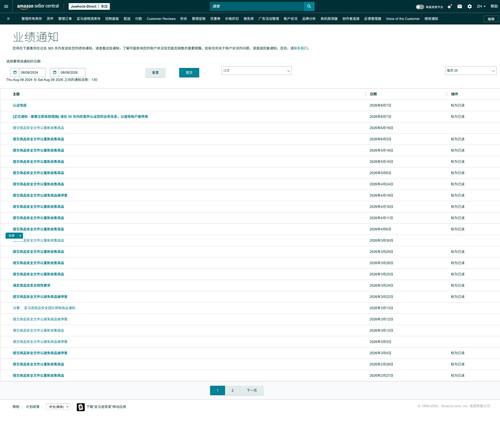Open the Jowhock-Direct store selector
The height and width of the screenshot is (422, 500).
pyautogui.click(x=89, y=6)
